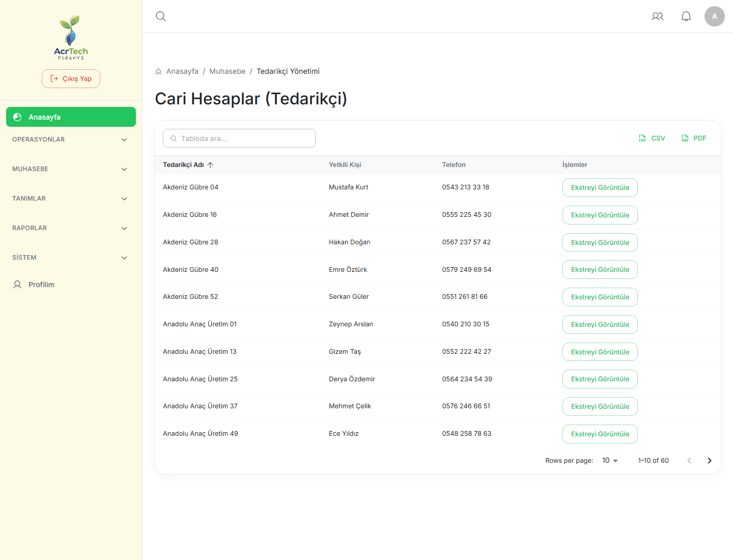Focus the Tabloda ara search field
This screenshot has height=560, width=733.
pyautogui.click(x=239, y=138)
